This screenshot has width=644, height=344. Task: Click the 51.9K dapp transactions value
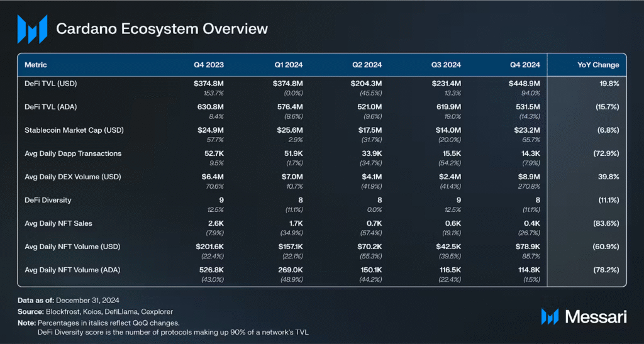pos(294,153)
